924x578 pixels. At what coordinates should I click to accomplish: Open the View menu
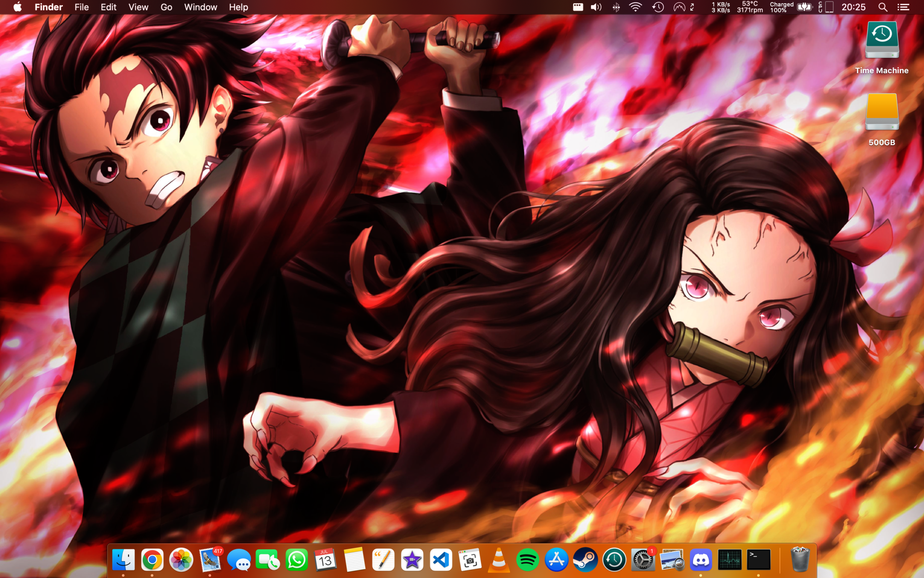pyautogui.click(x=139, y=7)
